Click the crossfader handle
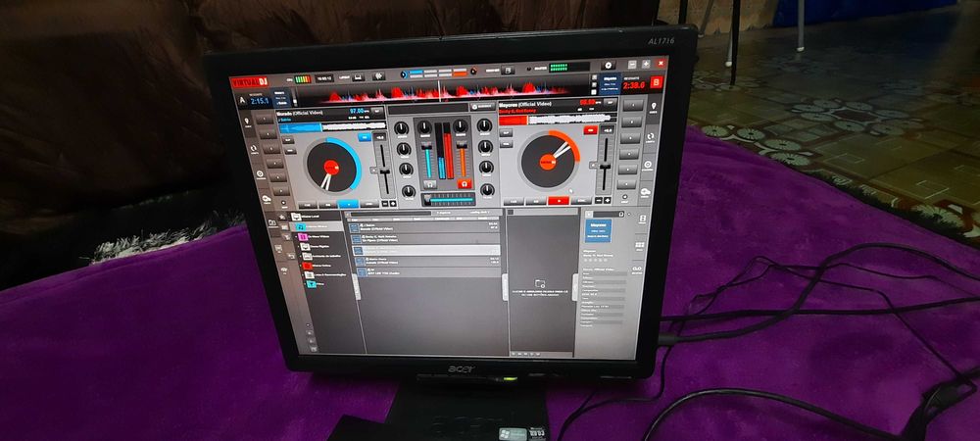 pyautogui.click(x=429, y=201)
